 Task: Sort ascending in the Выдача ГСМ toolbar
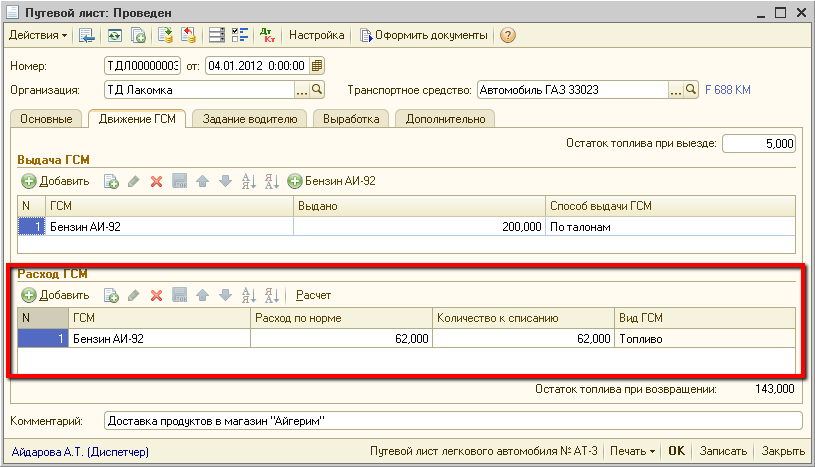pyautogui.click(x=249, y=181)
